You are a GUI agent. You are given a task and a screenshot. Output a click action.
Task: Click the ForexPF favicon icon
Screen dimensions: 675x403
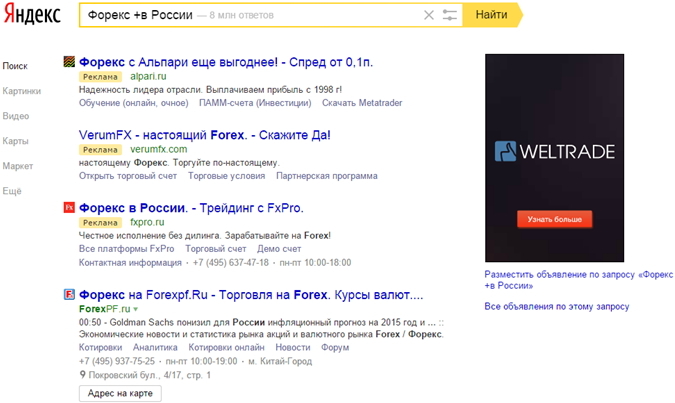[x=69, y=294]
